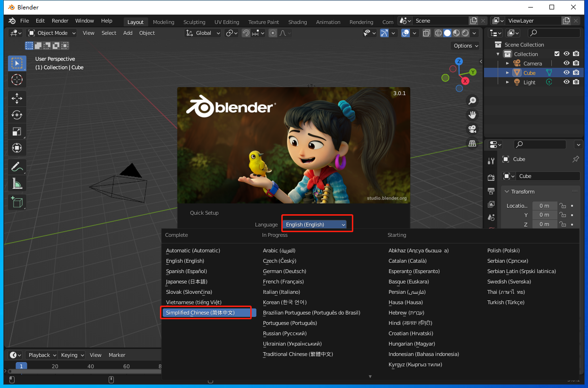Hide Camera in viewport via eye icon
This screenshot has height=388, width=588.
[566, 63]
